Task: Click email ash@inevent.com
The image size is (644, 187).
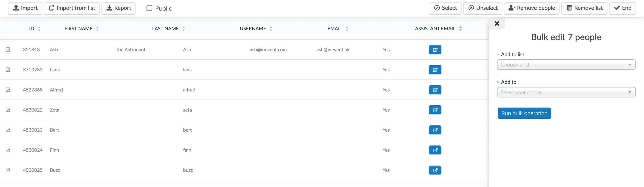Action: [268, 50]
